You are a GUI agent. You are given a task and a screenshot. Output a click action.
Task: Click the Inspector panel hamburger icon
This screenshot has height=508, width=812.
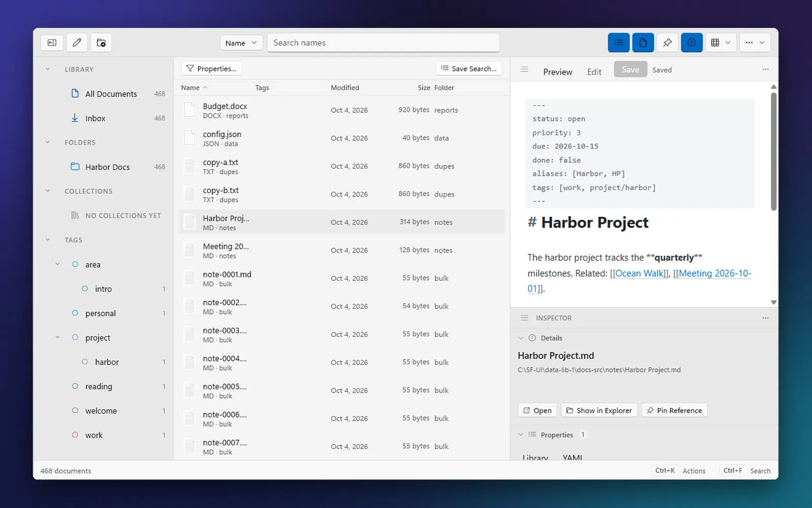[524, 318]
